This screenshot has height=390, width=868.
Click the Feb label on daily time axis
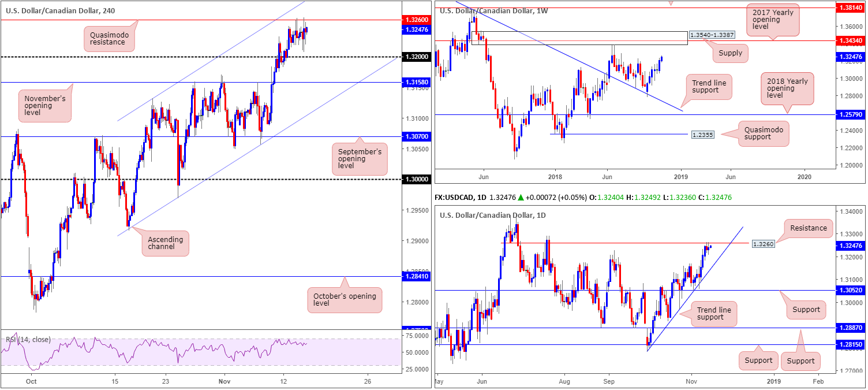click(x=818, y=382)
